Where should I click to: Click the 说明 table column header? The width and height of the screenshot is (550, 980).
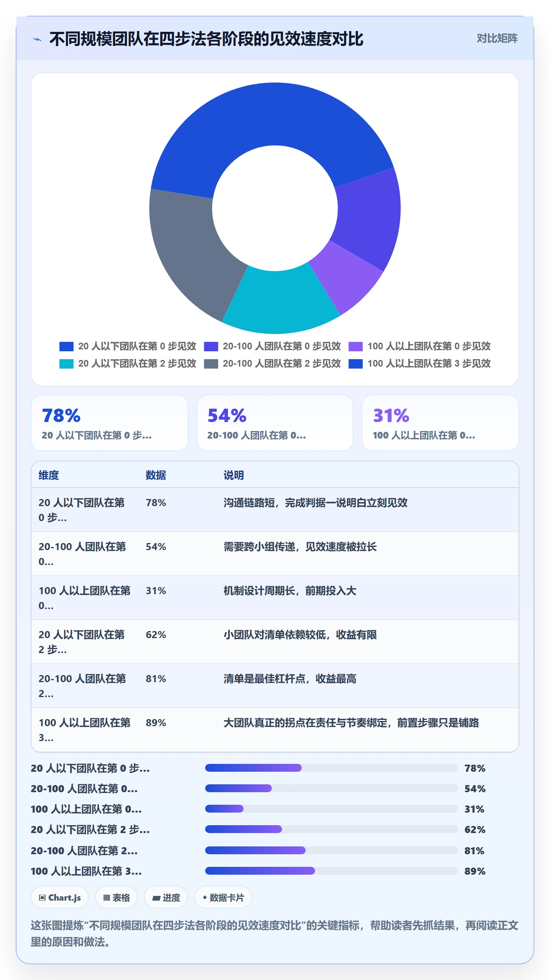(234, 475)
